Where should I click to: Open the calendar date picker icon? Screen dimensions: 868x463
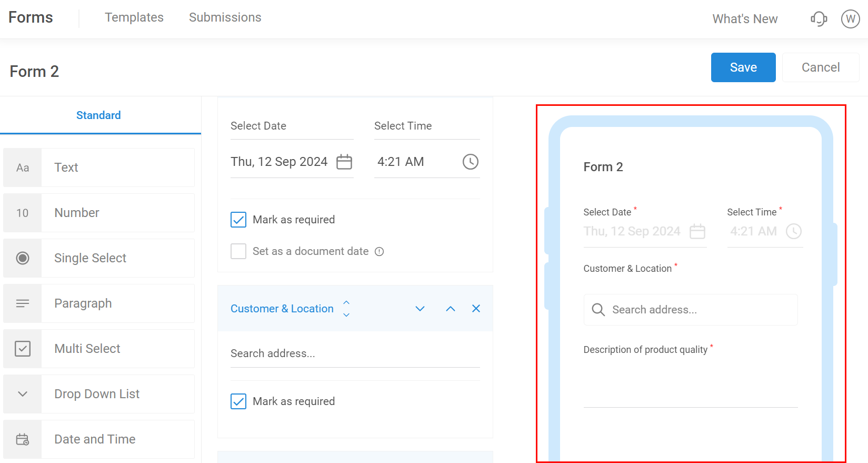pos(344,162)
